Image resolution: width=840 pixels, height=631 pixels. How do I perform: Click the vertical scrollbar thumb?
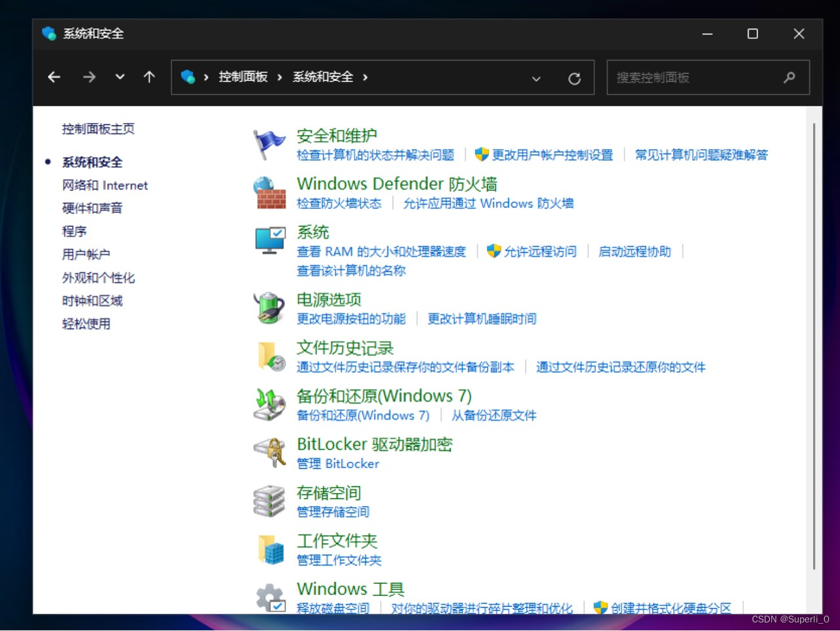click(814, 346)
